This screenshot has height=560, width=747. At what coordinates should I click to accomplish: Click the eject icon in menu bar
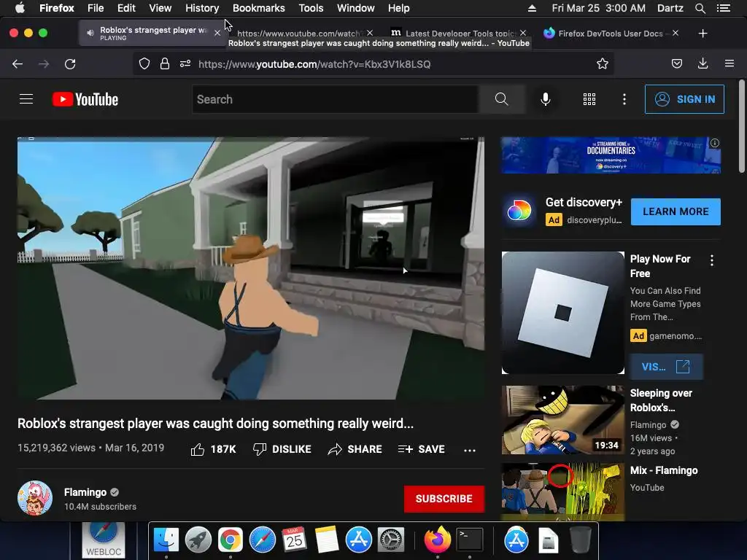532,8
